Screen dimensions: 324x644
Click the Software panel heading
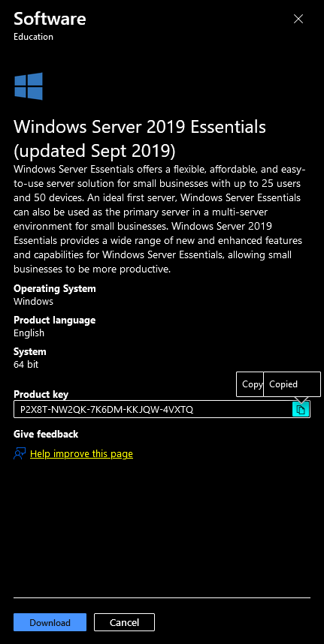coord(50,19)
